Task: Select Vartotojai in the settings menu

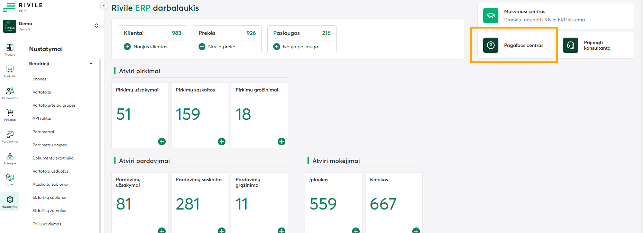Action: tap(42, 92)
